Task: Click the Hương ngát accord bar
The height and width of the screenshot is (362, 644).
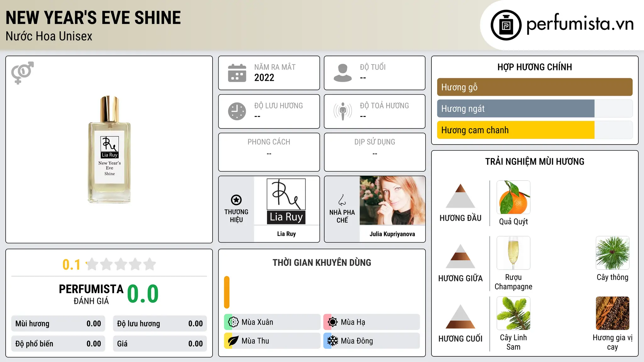Action: click(535, 109)
